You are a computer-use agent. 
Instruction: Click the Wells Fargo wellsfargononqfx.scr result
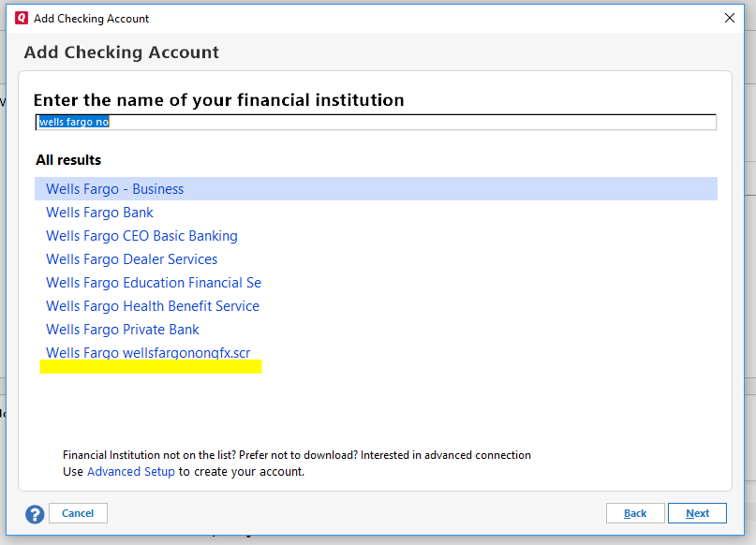click(148, 353)
